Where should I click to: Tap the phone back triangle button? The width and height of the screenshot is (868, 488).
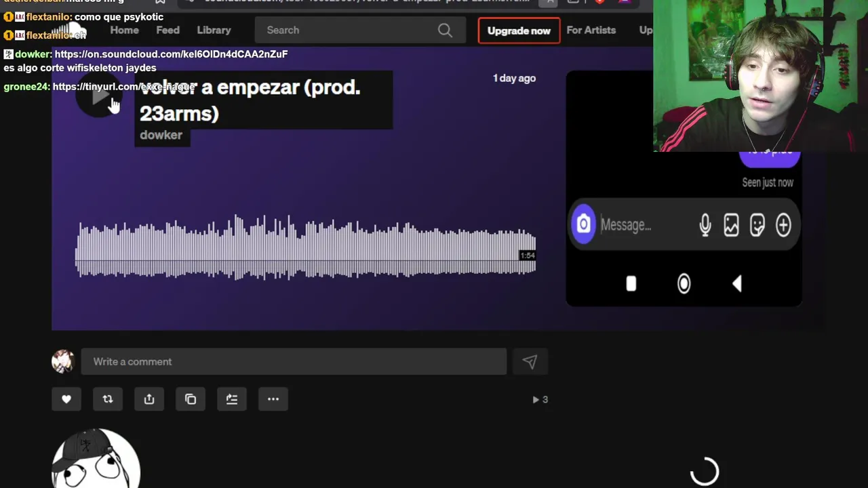[x=736, y=283]
